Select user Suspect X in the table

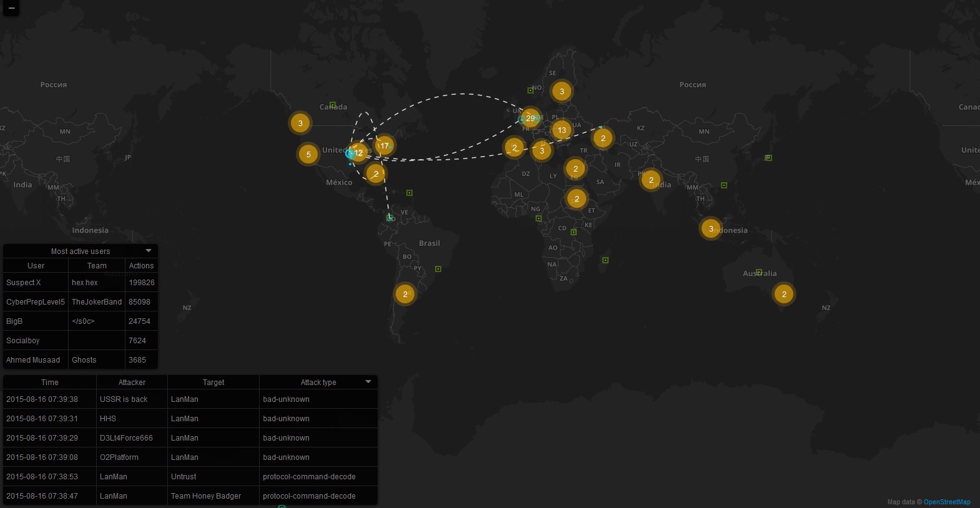coord(24,283)
